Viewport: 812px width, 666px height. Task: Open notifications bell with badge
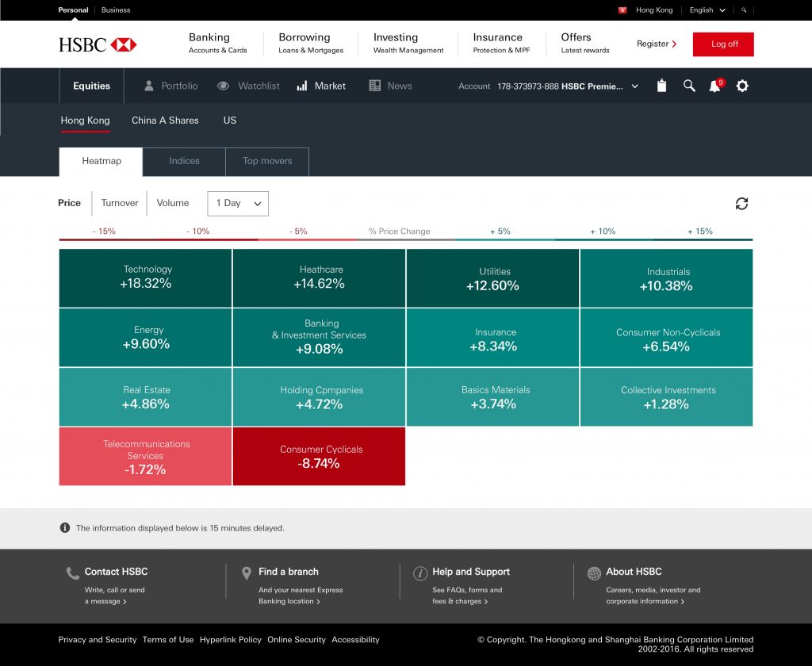pos(714,86)
